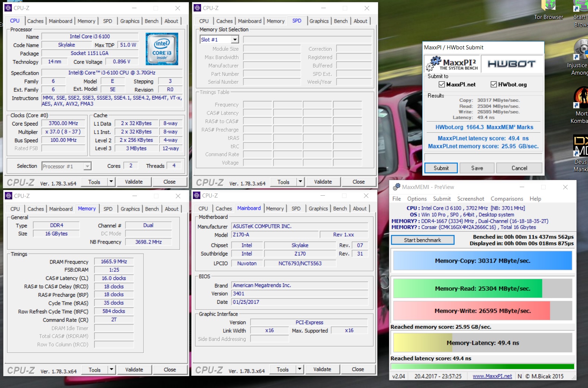Click the Module Size empty field

[x=272, y=49]
